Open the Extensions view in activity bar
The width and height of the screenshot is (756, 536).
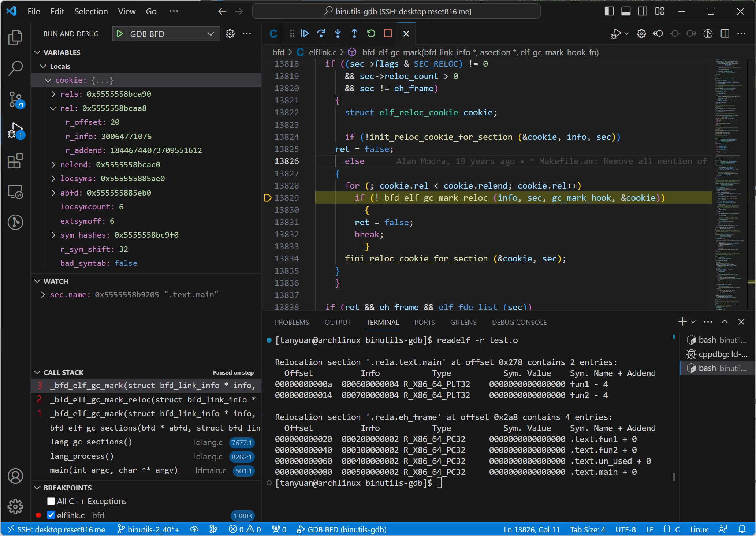click(15, 161)
